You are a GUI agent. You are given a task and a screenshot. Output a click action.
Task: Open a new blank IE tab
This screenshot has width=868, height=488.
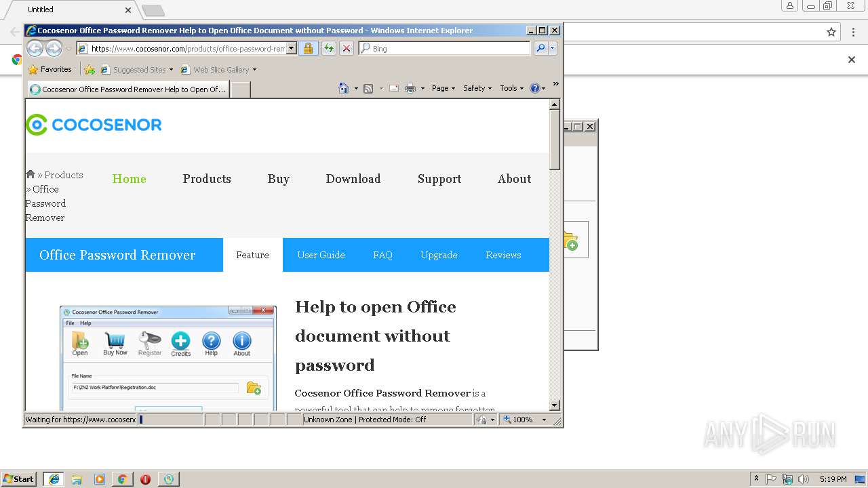[x=241, y=89]
